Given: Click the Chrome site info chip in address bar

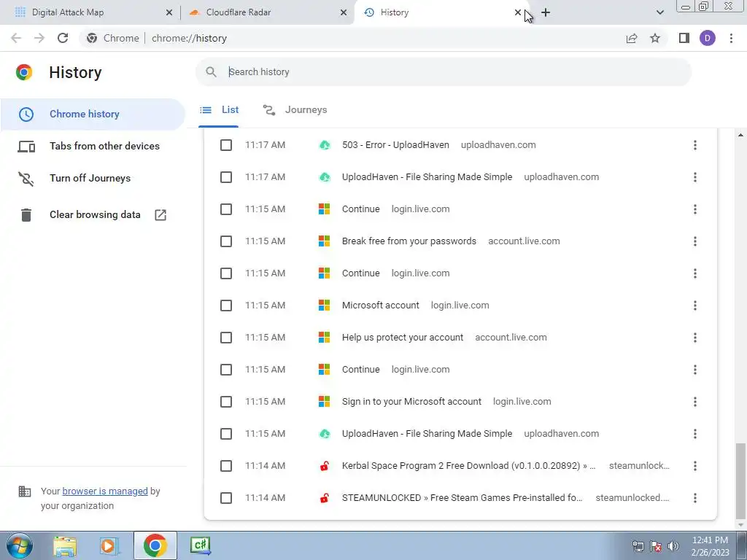Looking at the screenshot, I should point(113,38).
